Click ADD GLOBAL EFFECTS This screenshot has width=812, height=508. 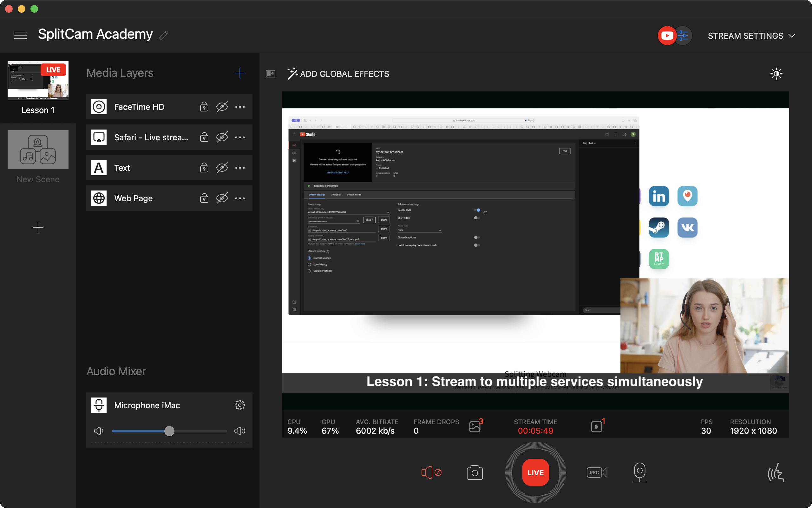click(338, 74)
